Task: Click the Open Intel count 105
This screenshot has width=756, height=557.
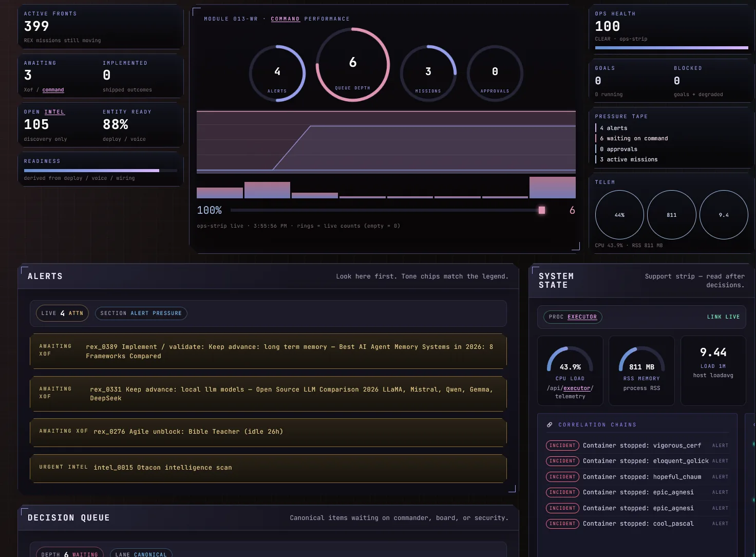Action: point(36,124)
